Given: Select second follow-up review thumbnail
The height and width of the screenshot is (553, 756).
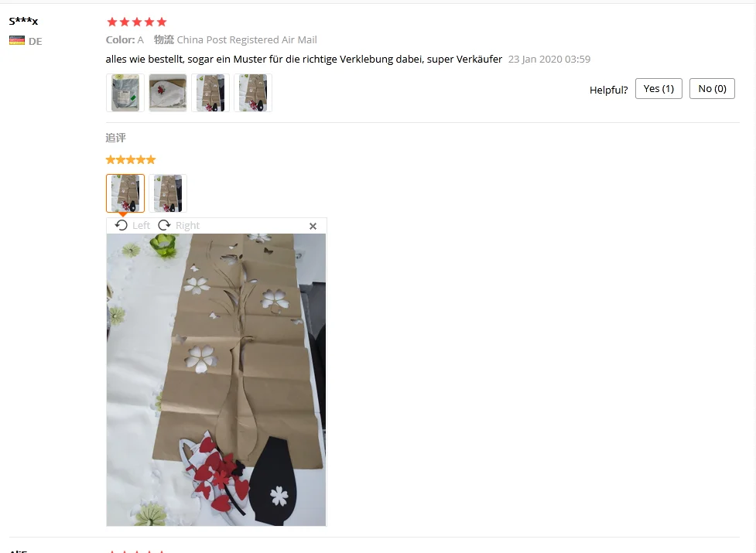Looking at the screenshot, I should [168, 193].
